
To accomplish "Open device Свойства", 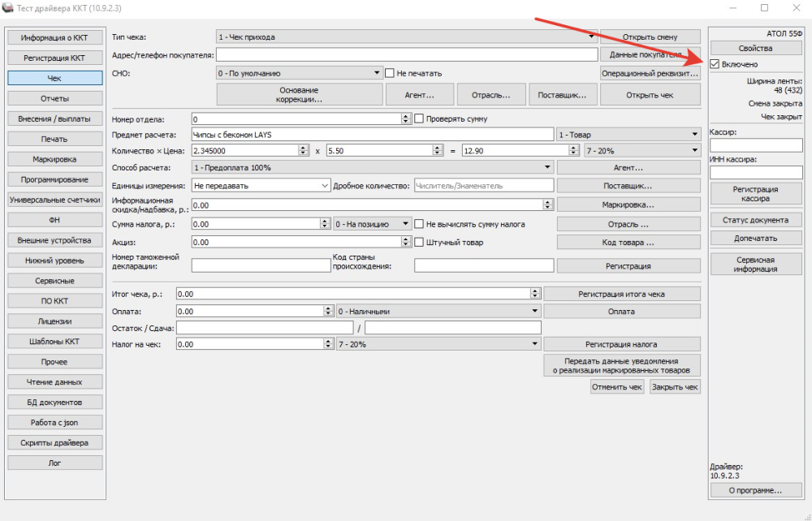I will coord(755,48).
